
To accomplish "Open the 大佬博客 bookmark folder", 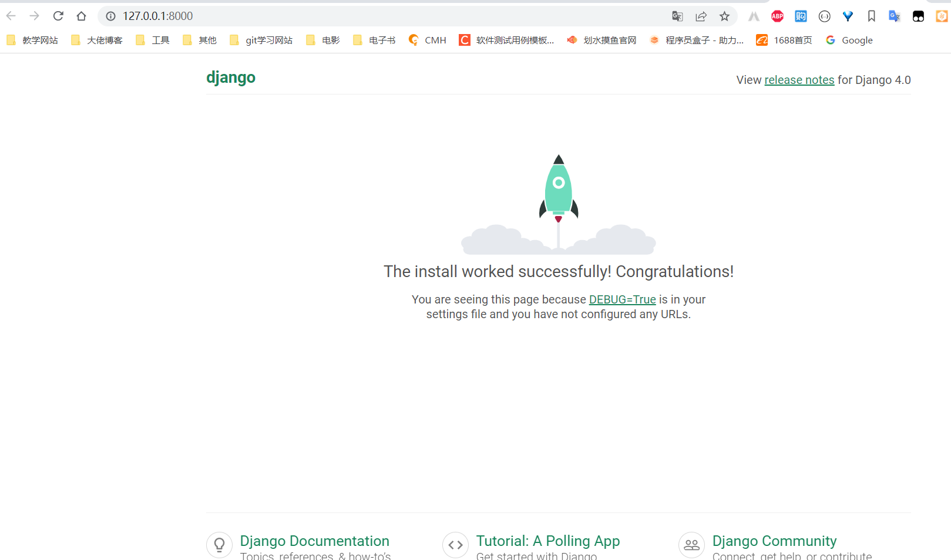I will (97, 40).
